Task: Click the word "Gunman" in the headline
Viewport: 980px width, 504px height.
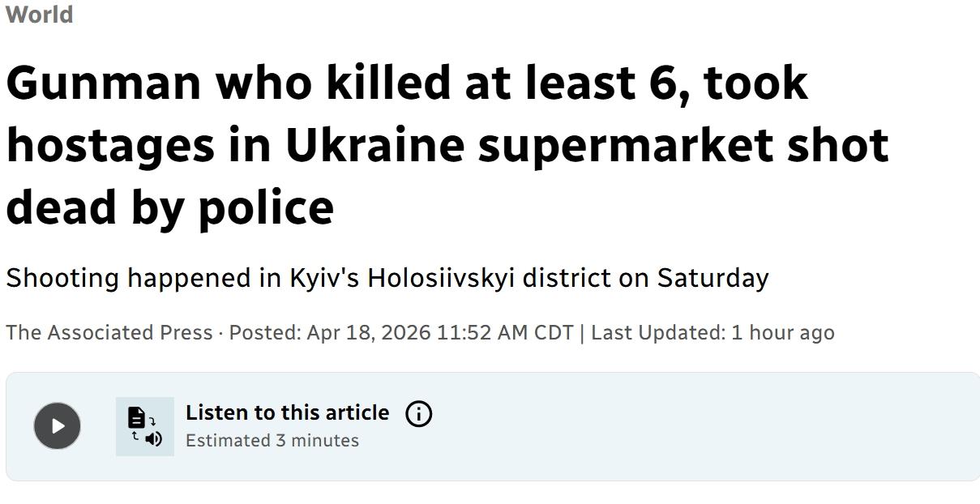Action: pos(104,83)
